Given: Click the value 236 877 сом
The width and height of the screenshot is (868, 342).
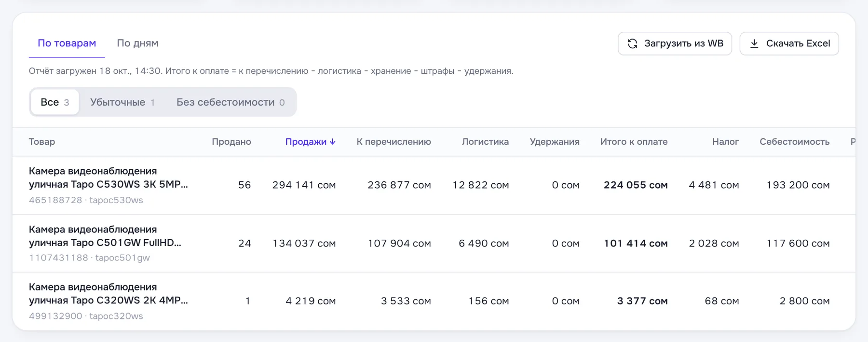Looking at the screenshot, I should point(399,185).
